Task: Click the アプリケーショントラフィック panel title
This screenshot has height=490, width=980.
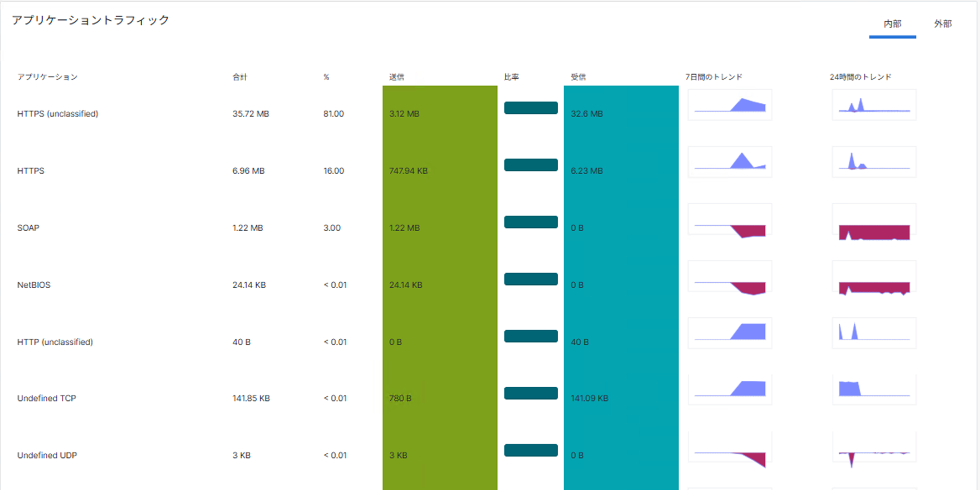Action: (91, 20)
